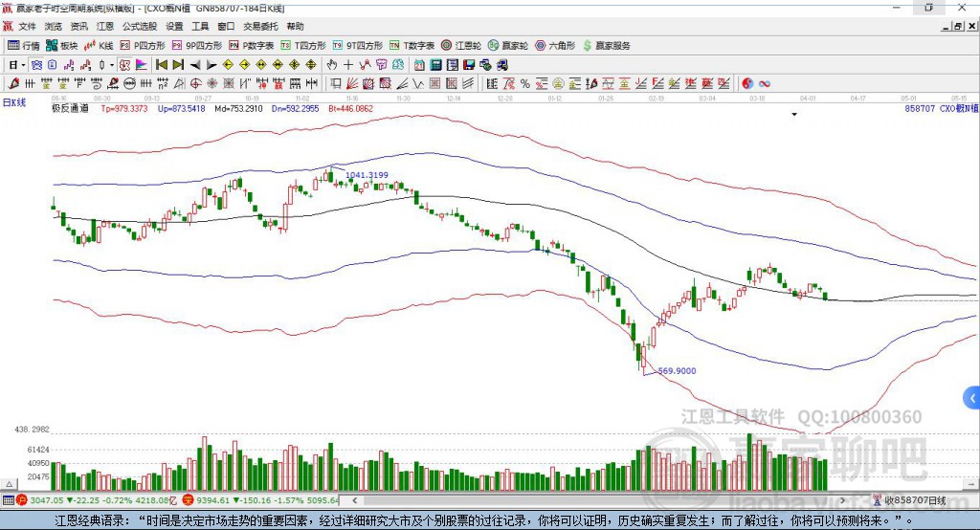Viewport: 980px width, 530px height.
Task: Select the percent % tool
Action: [x=524, y=83]
